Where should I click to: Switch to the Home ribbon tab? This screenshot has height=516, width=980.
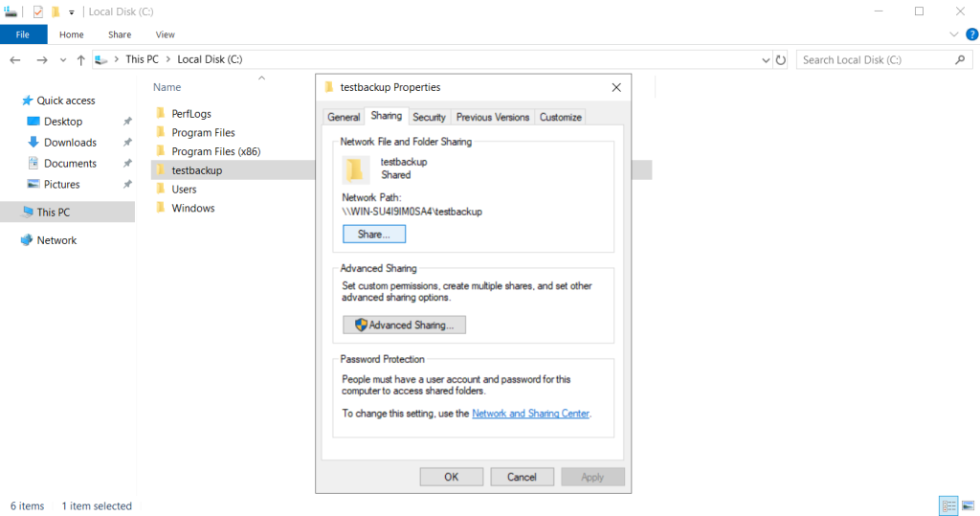(x=71, y=34)
